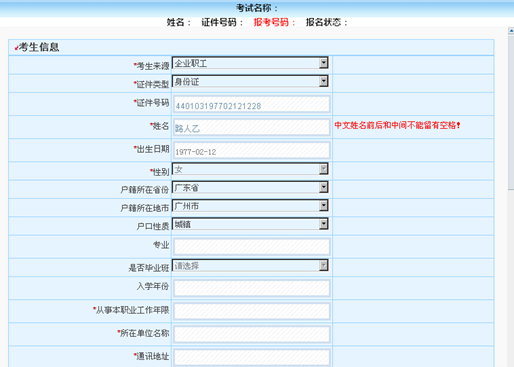514x367 pixels.
Task: Expand the 户籍所在省份 dropdown showing 广东省
Action: pos(250,187)
